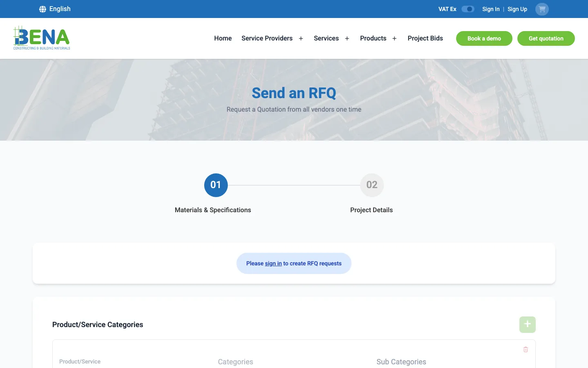
Task: Toggle the VAT Ex switch
Action: [x=468, y=9]
